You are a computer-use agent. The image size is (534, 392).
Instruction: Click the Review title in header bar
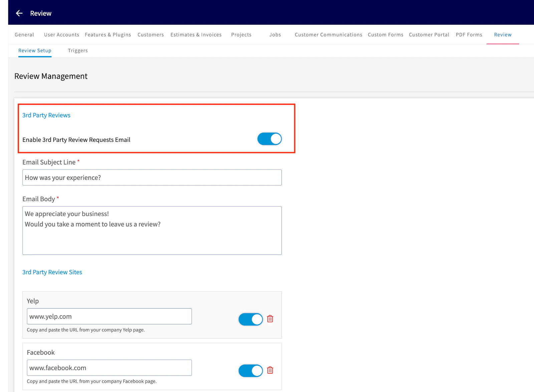point(41,13)
